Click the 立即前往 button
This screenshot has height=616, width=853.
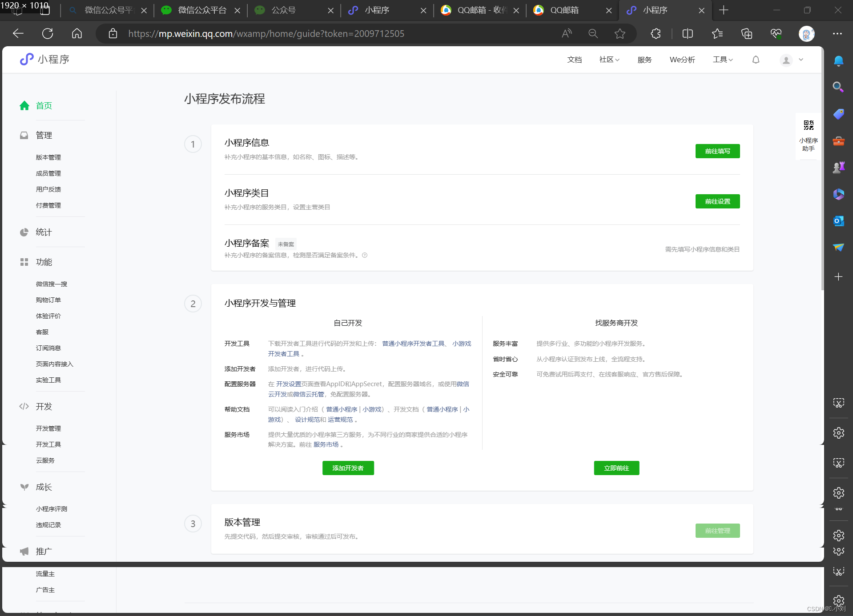click(616, 468)
